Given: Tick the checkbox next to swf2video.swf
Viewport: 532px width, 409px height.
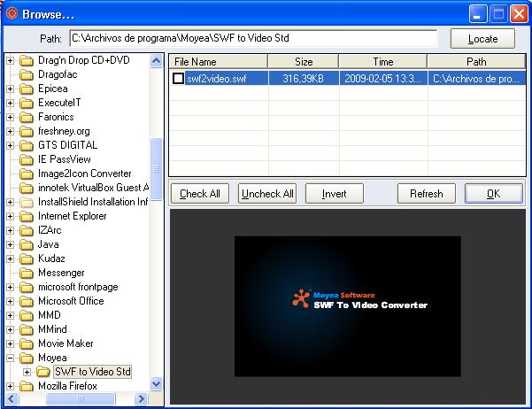Looking at the screenshot, I should tap(179, 79).
